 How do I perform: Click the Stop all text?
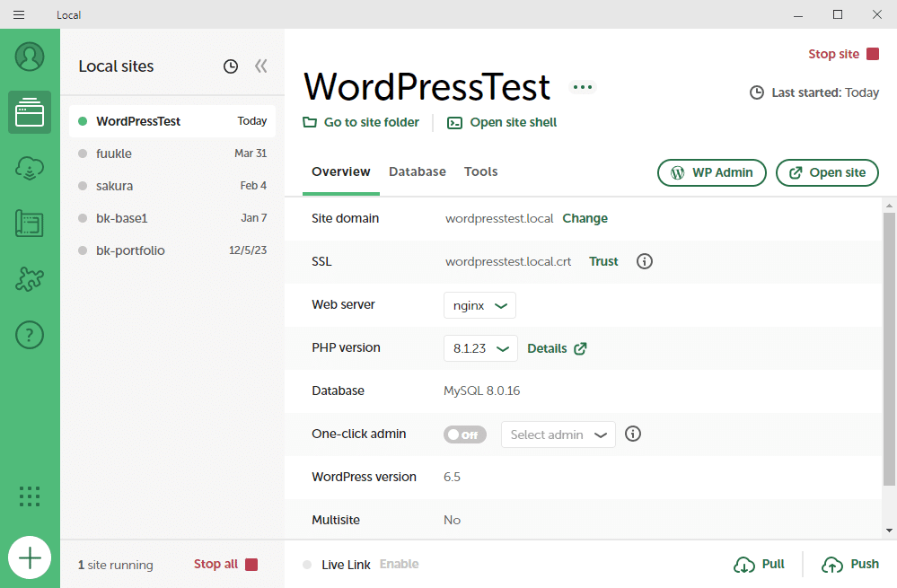[x=215, y=564]
